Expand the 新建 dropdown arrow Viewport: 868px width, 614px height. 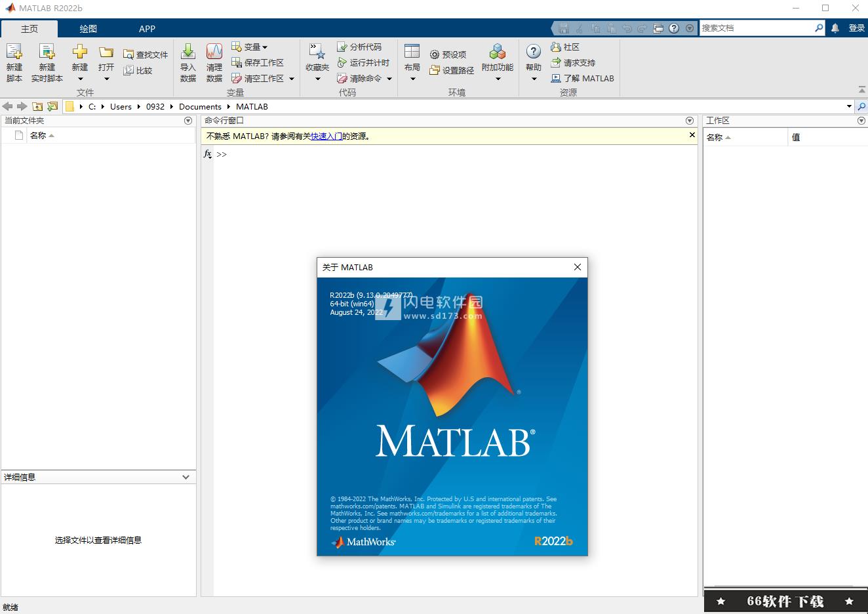(80, 79)
